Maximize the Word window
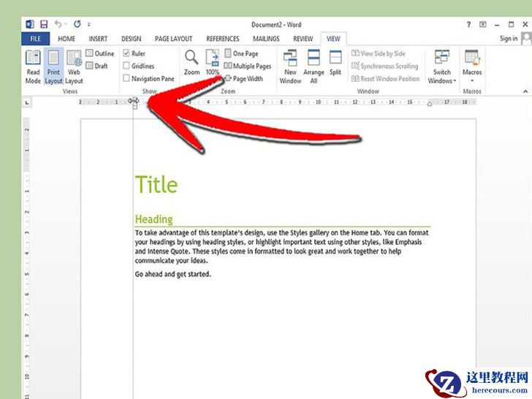The height and width of the screenshot is (399, 532). (x=511, y=24)
